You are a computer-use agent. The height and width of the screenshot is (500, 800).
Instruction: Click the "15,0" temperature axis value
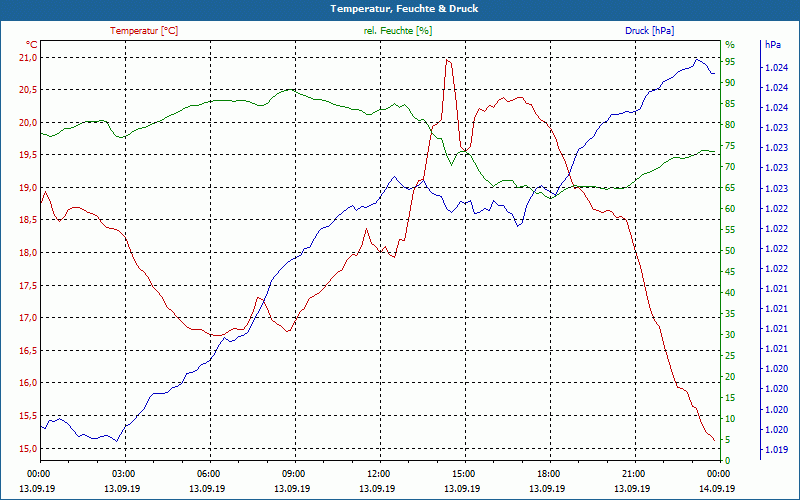pyautogui.click(x=29, y=448)
